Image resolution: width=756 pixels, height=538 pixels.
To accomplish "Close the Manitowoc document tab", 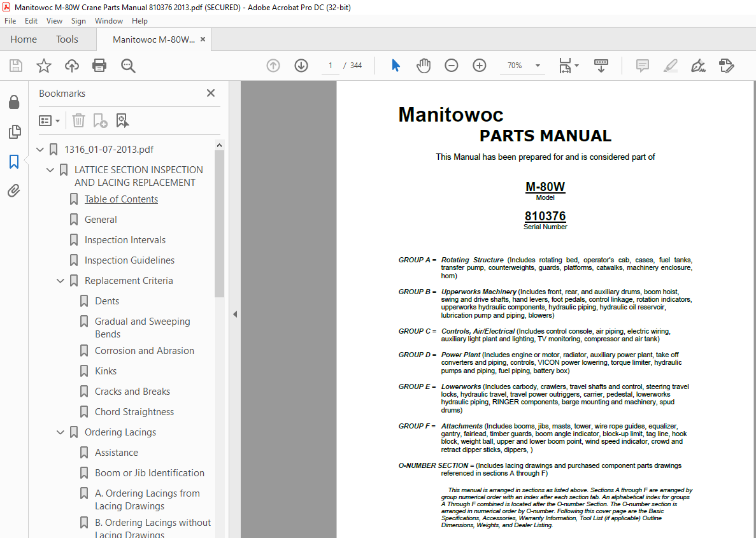I will tap(203, 39).
